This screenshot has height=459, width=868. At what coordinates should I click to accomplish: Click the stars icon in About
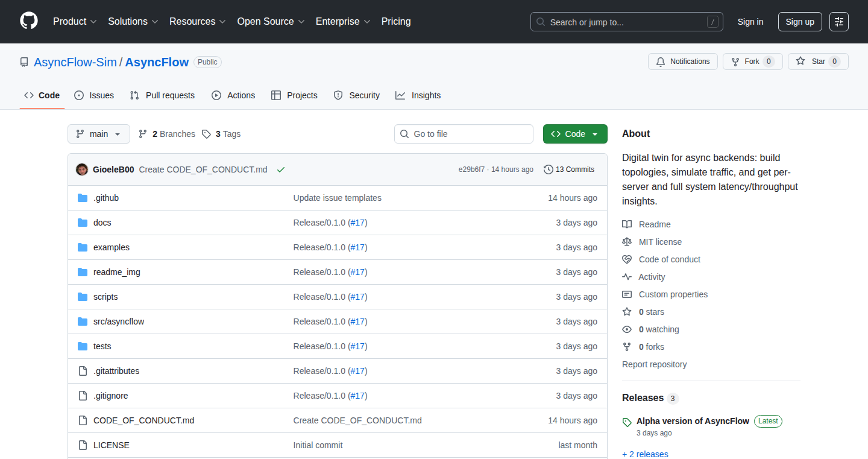point(627,312)
